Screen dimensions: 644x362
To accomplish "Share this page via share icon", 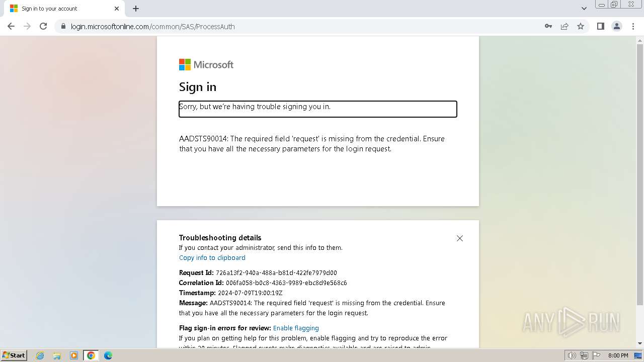I will tap(565, 26).
